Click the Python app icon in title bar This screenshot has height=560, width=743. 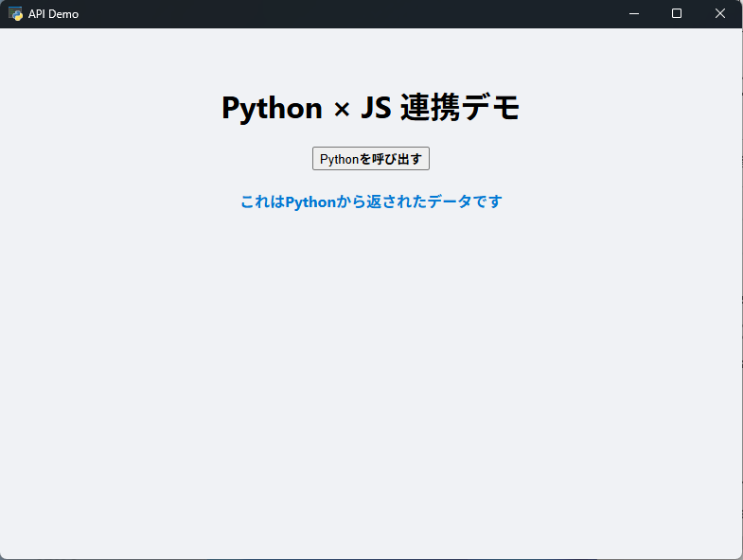click(x=15, y=14)
